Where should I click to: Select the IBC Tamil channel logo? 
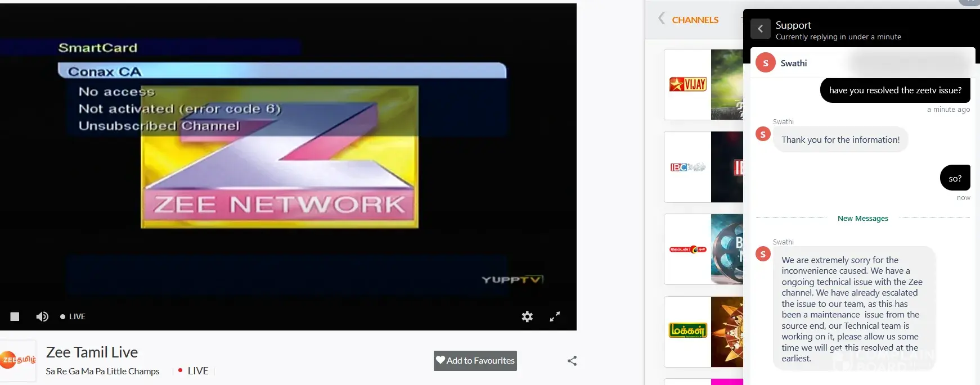point(687,167)
